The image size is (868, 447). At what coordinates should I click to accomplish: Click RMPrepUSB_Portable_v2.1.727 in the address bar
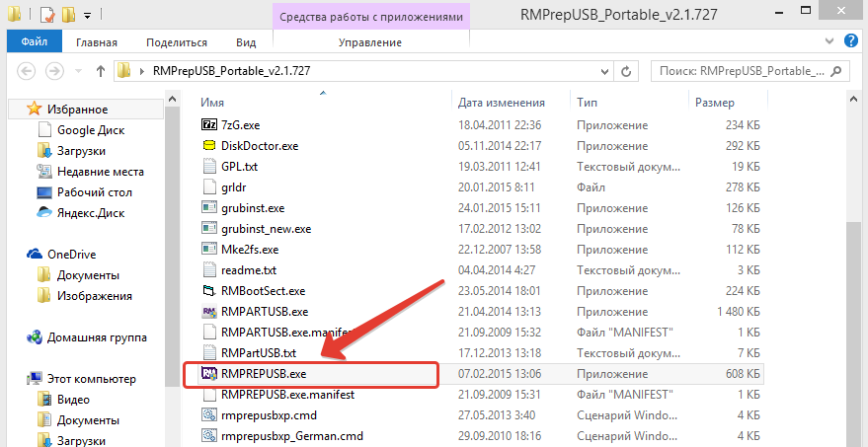pyautogui.click(x=231, y=71)
